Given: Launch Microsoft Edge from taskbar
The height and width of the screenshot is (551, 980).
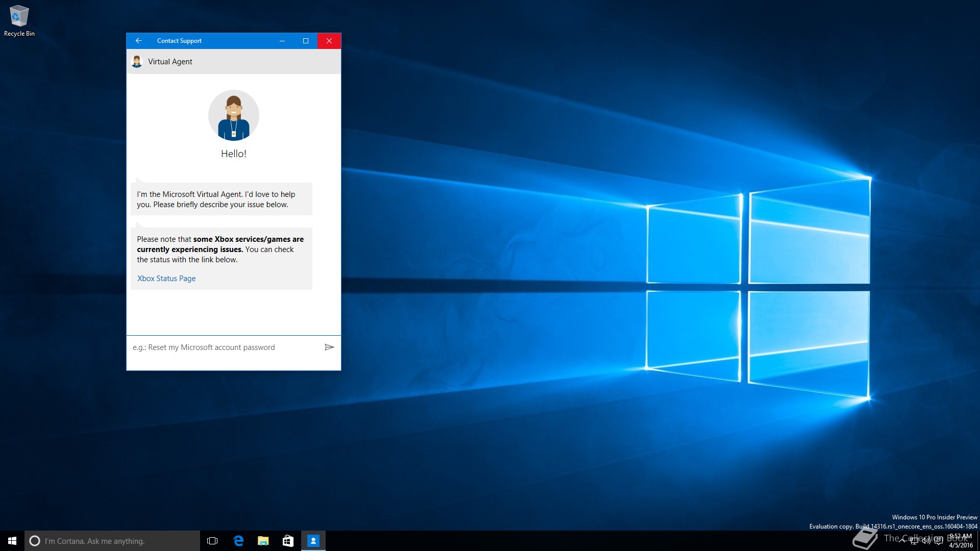Looking at the screenshot, I should point(238,541).
